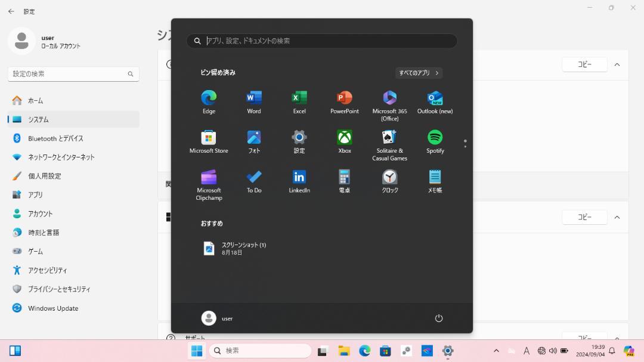Open Microsoft Store in the Start menu
Screen dimensions: 644x362
(209, 141)
